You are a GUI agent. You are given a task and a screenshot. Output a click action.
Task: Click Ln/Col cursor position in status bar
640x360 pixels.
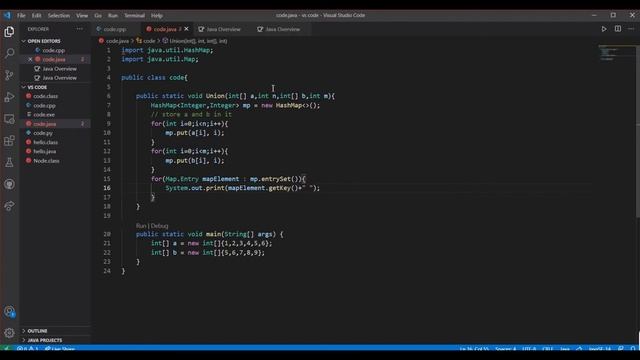point(474,349)
